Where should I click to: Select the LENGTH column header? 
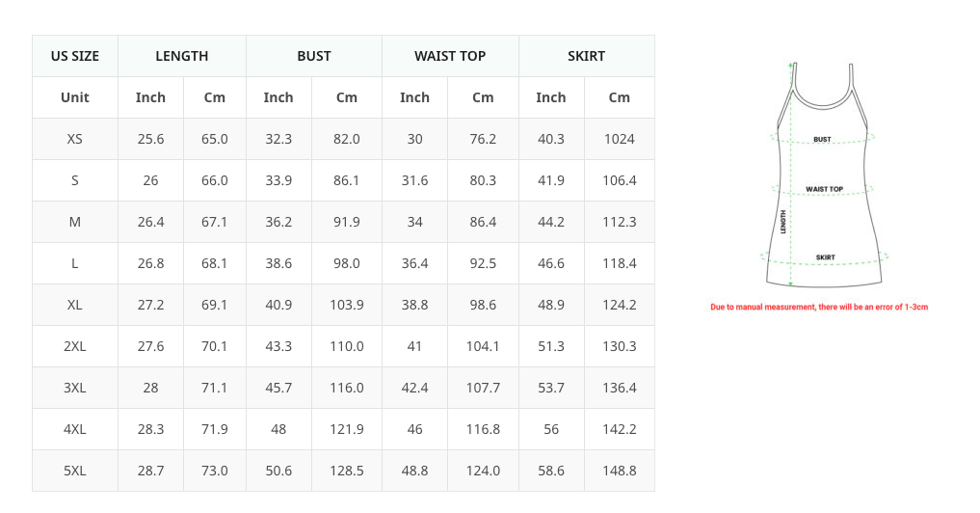(x=182, y=56)
